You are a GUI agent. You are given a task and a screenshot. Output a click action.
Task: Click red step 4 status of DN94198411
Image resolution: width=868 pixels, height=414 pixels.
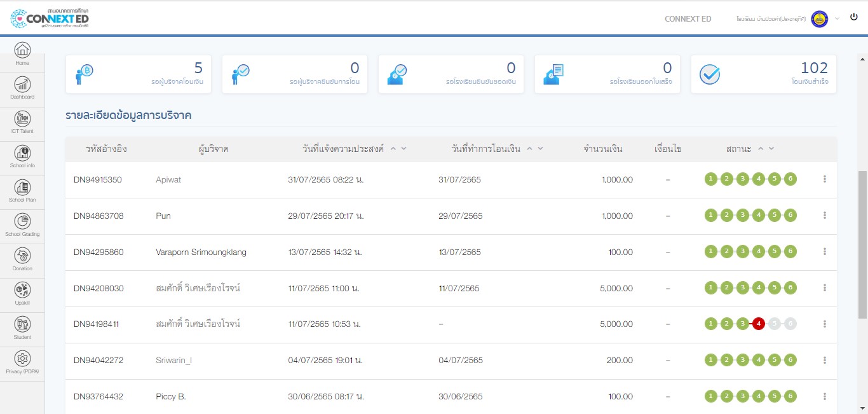click(758, 324)
